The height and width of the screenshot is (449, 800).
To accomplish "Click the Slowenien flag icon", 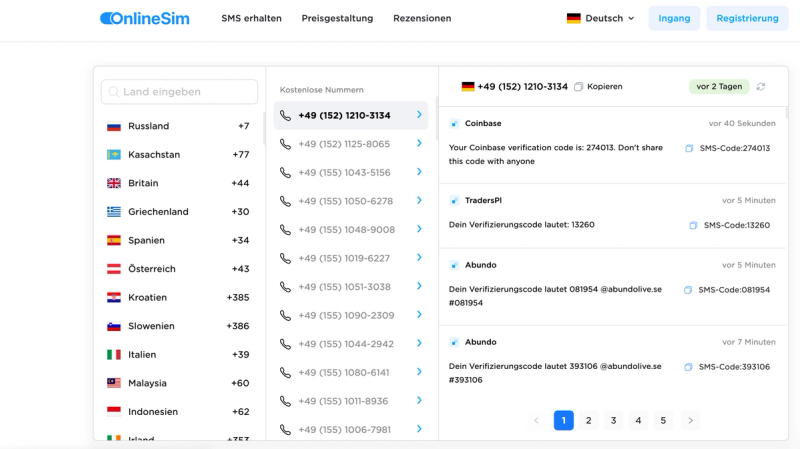I will (x=114, y=326).
